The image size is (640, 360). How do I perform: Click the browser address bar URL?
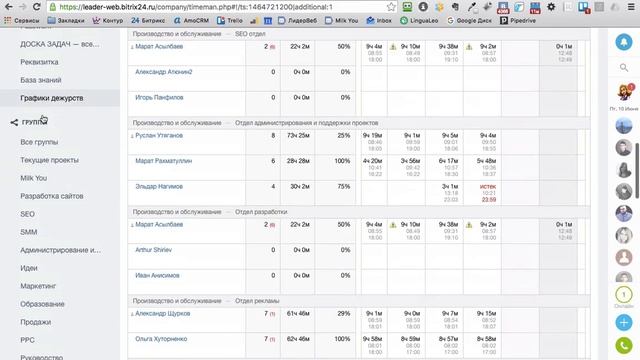tap(196, 7)
